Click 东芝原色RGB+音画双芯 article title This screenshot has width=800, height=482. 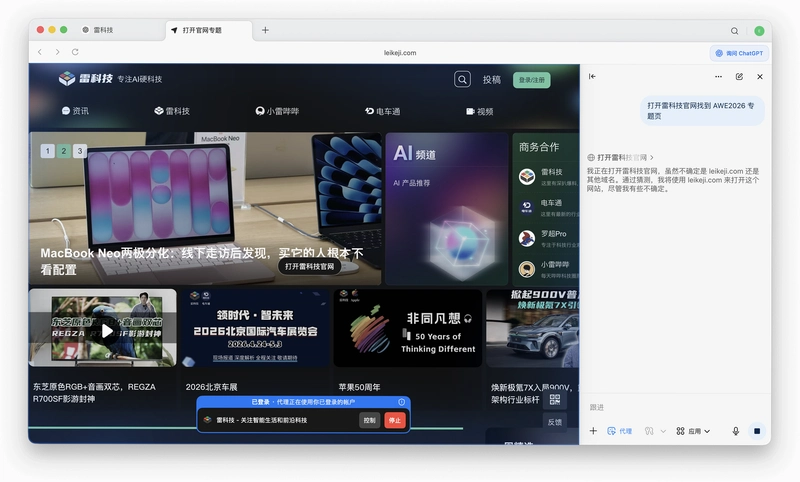(94, 393)
